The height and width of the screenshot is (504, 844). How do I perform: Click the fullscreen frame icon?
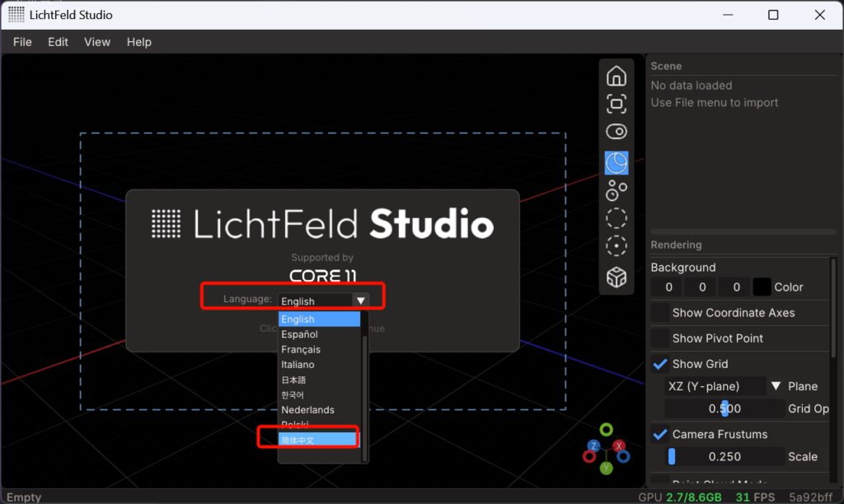tap(616, 104)
